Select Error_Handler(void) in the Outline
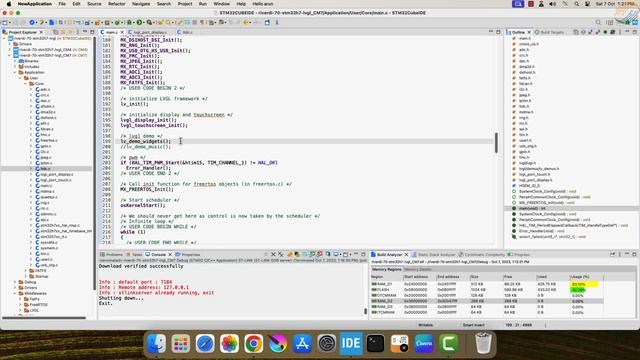This screenshot has width=640, height=360. pos(539,231)
